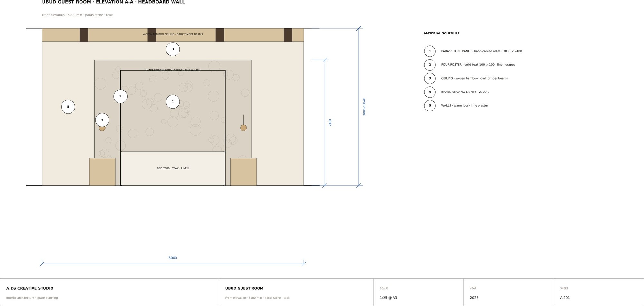The width and height of the screenshot is (644, 306).
Task: Select legend marker 3 in the material schedule
Action: [x=430, y=78]
